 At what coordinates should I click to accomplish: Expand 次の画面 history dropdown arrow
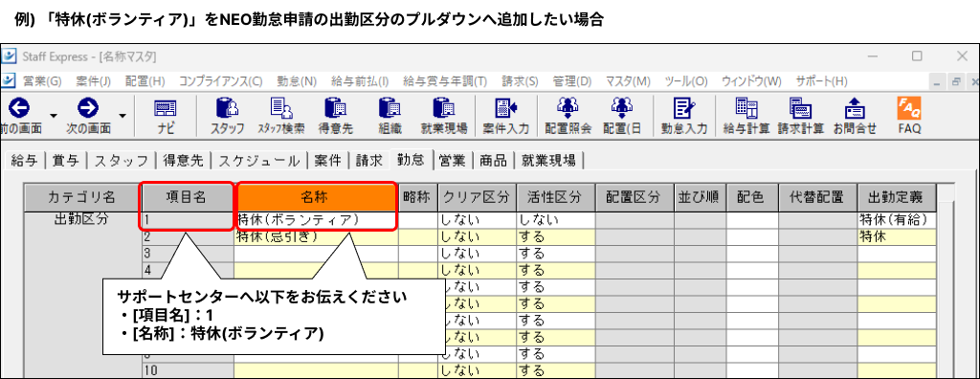coord(122,115)
